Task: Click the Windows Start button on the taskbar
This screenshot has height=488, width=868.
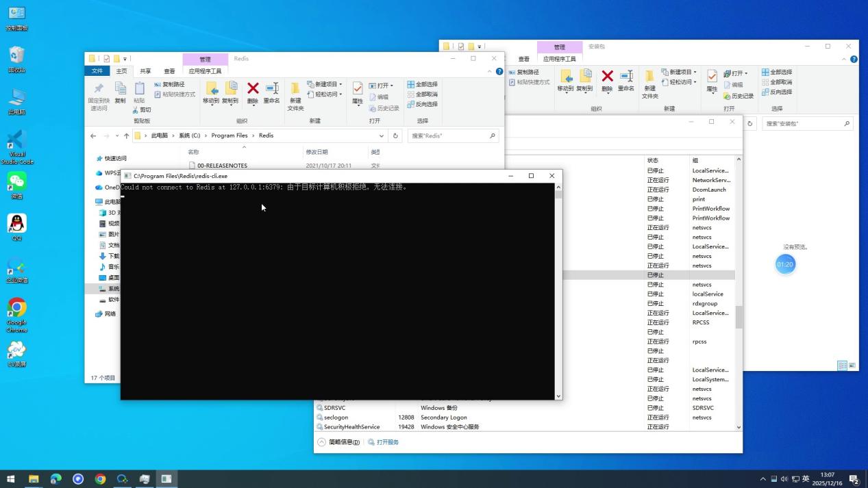Action: [10, 479]
